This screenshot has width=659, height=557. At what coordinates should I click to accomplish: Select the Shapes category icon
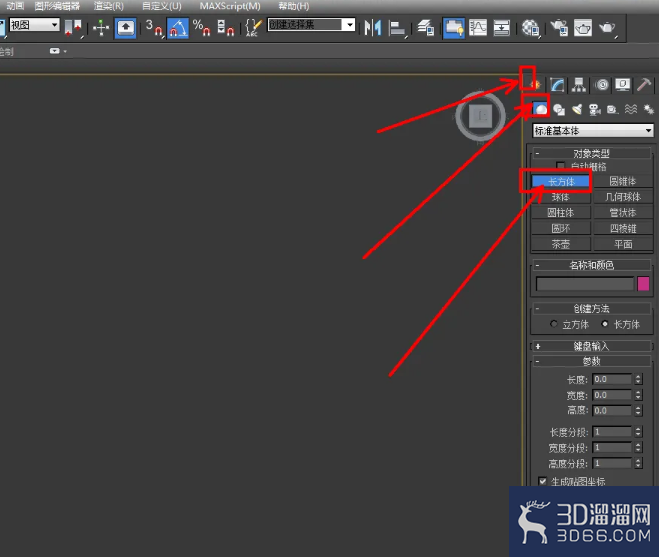559,109
